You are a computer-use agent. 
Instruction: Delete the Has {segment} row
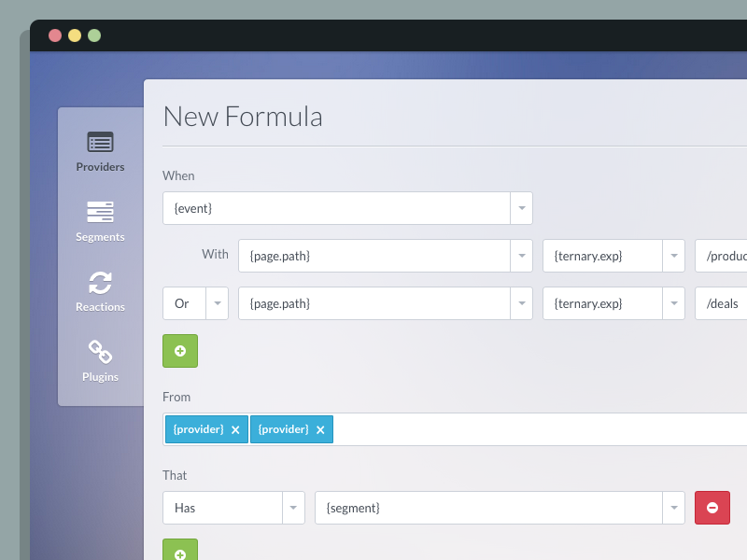(712, 508)
